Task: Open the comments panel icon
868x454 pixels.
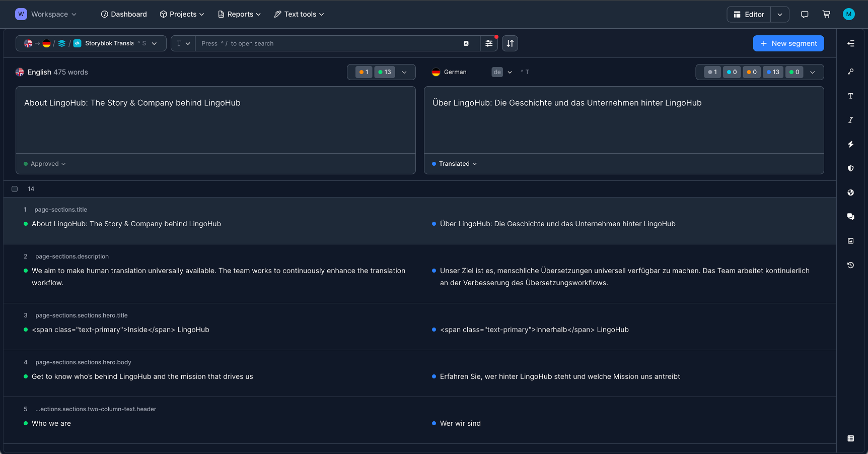Action: pos(850,217)
